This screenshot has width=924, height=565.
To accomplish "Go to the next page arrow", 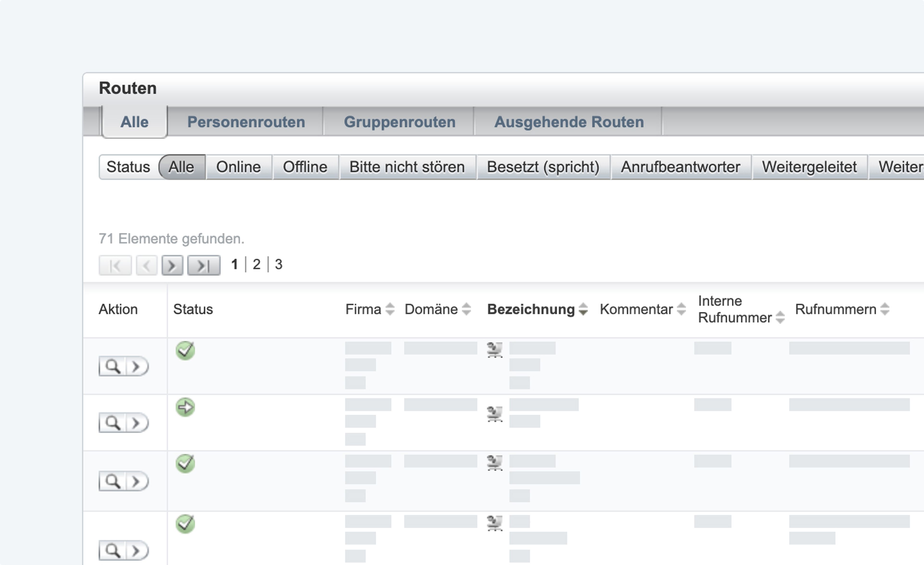I will 172,266.
